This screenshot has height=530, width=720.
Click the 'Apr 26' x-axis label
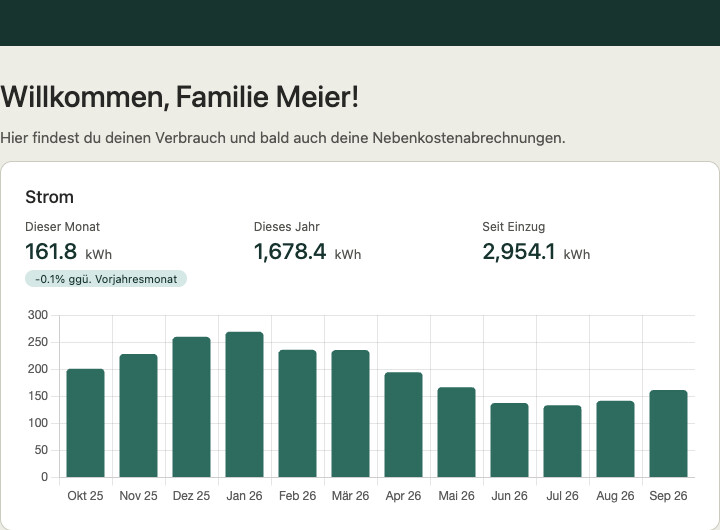(x=403, y=496)
